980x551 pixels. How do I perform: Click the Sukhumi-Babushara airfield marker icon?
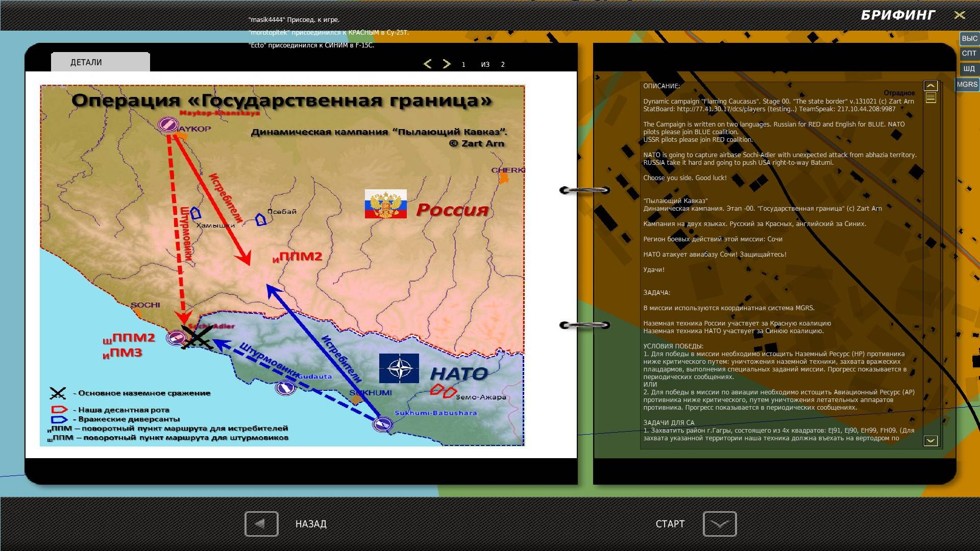click(x=382, y=423)
